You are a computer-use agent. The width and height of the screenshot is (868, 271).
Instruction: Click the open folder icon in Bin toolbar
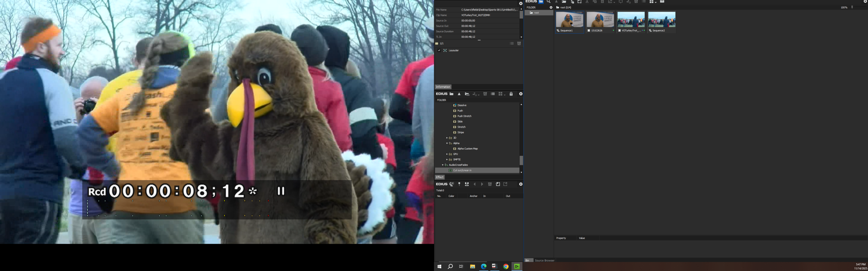pyautogui.click(x=564, y=2)
